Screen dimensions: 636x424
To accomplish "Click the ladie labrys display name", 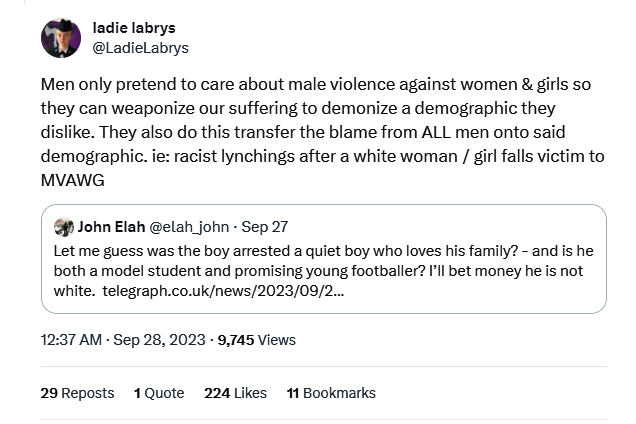I will (x=135, y=29).
